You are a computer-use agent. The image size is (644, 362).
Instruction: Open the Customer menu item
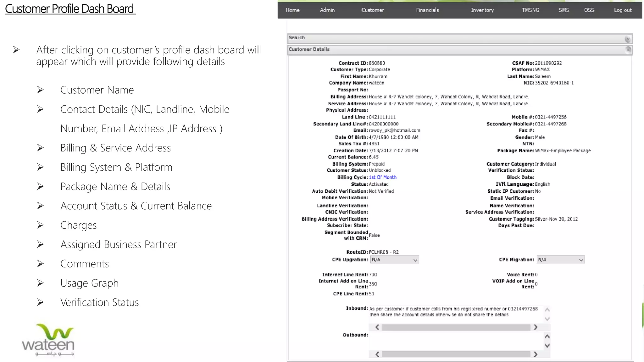tap(373, 10)
